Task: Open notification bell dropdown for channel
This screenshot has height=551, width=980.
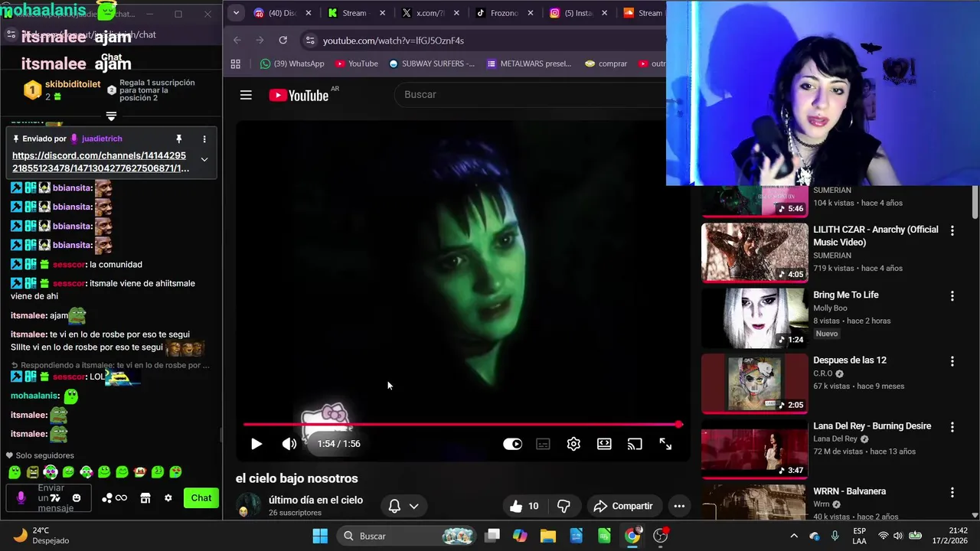Action: (403, 506)
